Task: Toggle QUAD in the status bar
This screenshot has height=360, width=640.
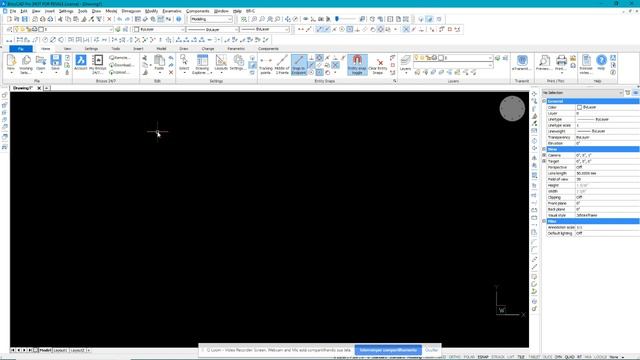Action: click(569, 357)
